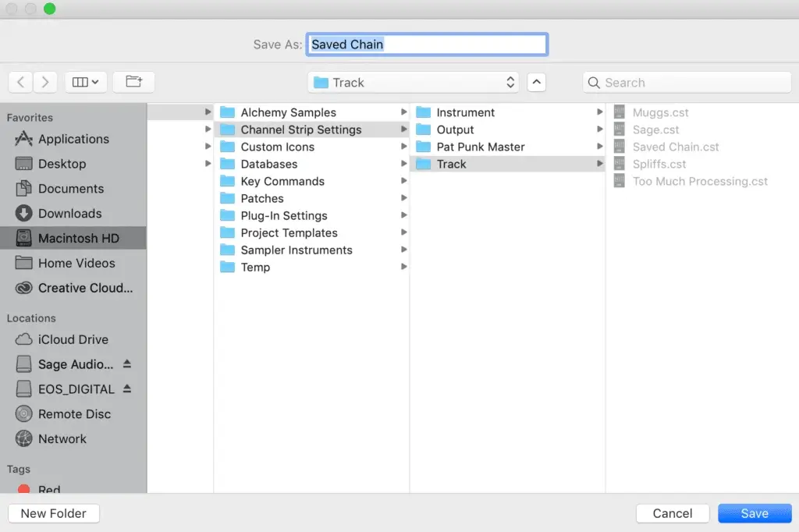Expand arrow next to Pat Punk Master
799x532 pixels.
click(600, 146)
